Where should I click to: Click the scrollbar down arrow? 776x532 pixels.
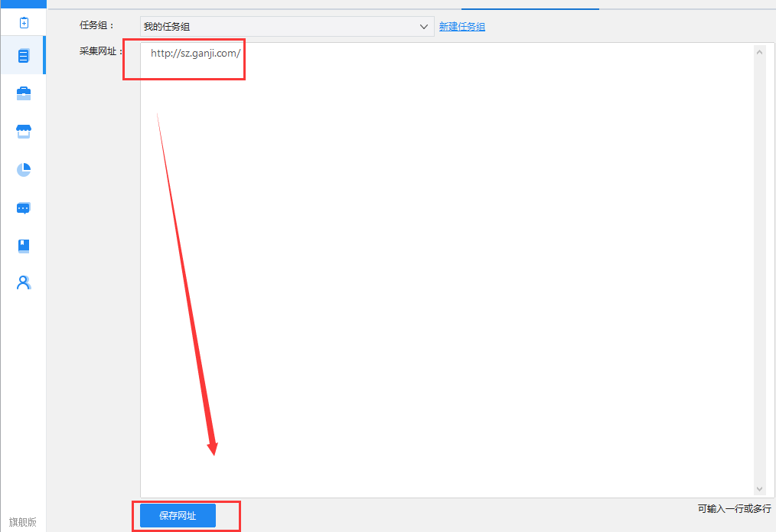[x=760, y=489]
